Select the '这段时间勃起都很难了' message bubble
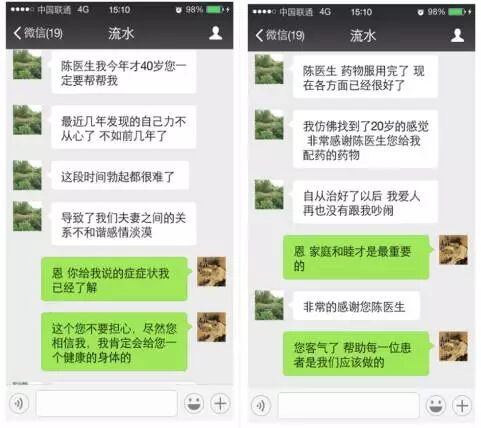481x428 pixels. point(120,176)
